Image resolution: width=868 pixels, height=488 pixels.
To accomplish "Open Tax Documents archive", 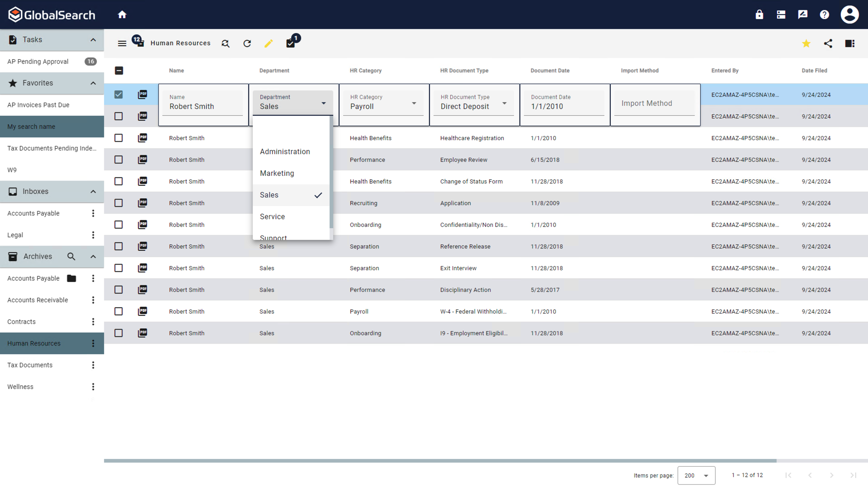I will click(x=30, y=365).
